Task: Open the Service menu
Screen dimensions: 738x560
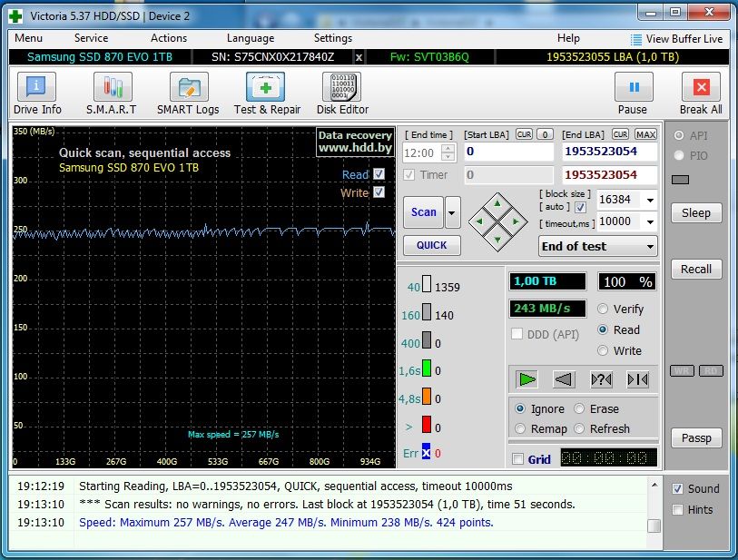Action: [91, 39]
